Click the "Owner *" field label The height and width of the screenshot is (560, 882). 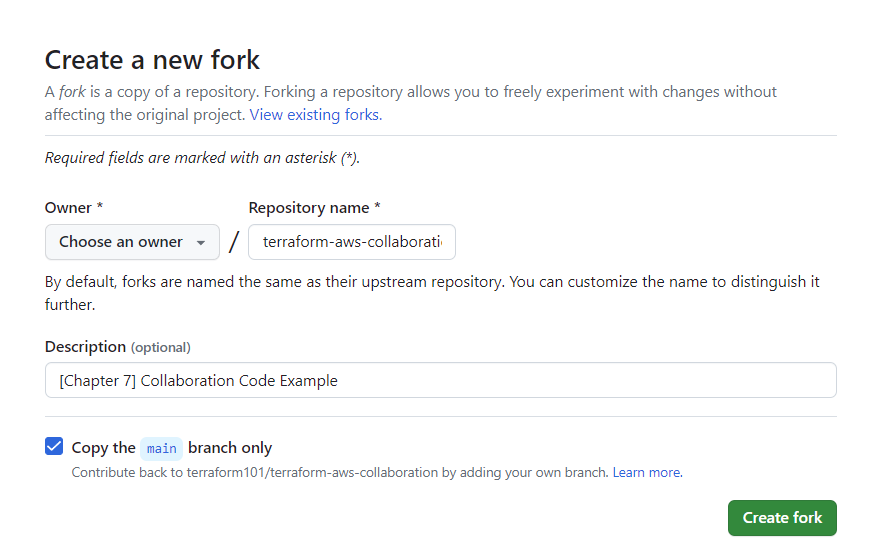tap(74, 208)
